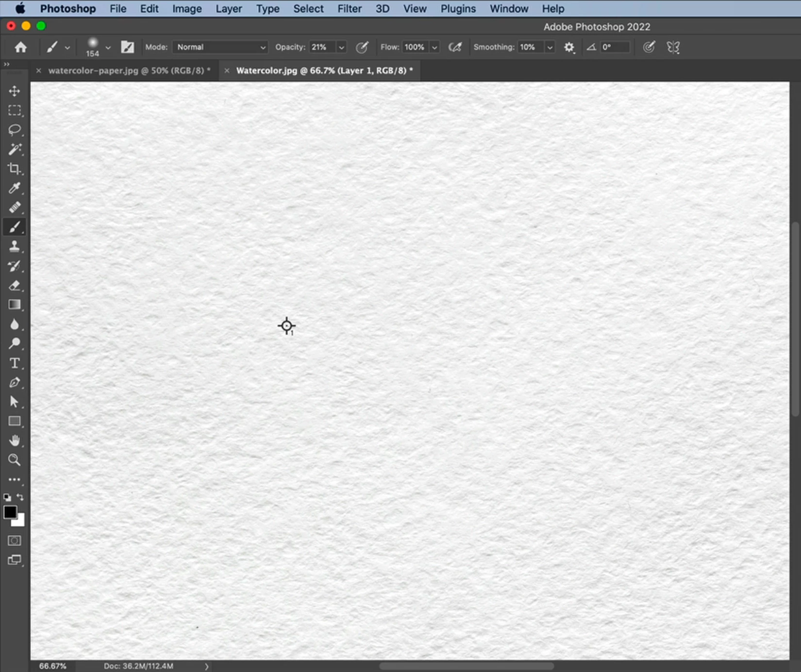801x672 pixels.
Task: Open the tool preset picker arrow
Action: (67, 48)
